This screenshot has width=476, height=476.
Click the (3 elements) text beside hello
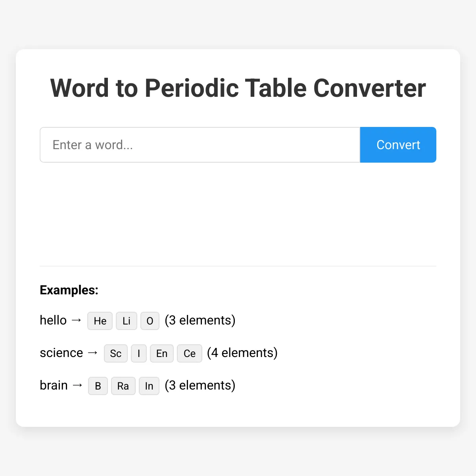pyautogui.click(x=200, y=320)
